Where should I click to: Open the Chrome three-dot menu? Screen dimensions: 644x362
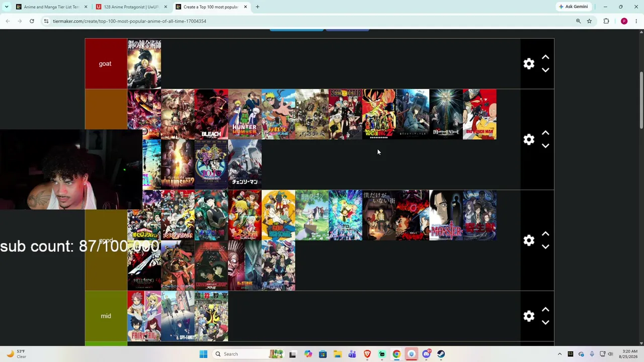point(636,21)
